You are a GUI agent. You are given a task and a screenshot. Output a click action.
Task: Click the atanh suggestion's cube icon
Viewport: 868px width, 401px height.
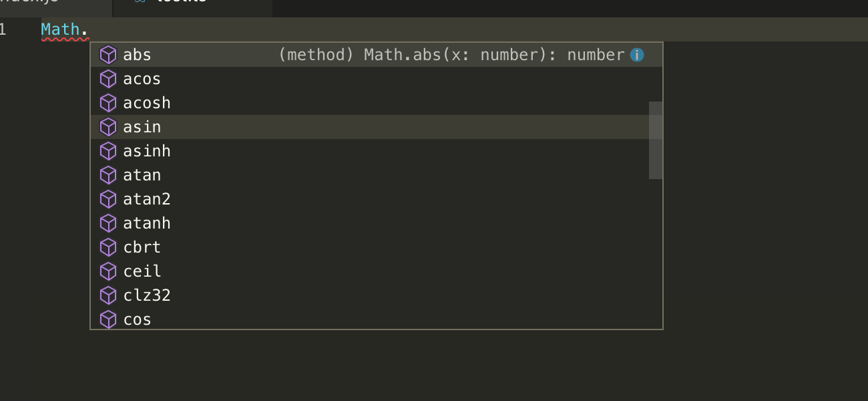pos(107,223)
